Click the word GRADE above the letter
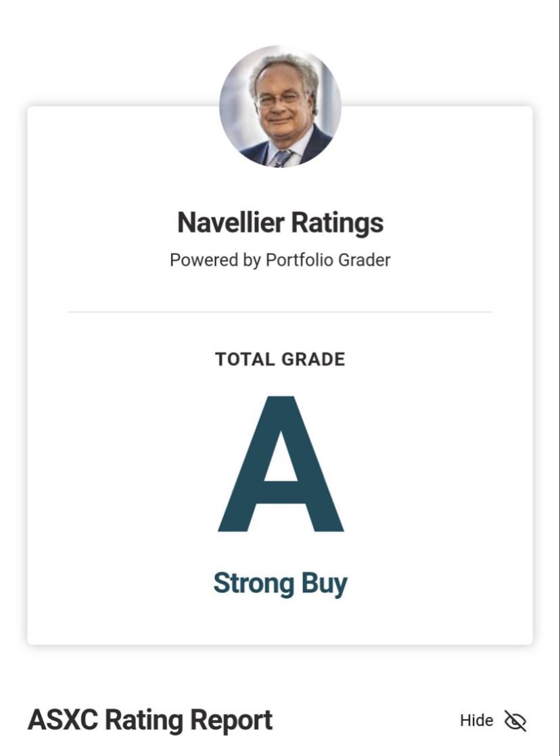 click(x=313, y=359)
